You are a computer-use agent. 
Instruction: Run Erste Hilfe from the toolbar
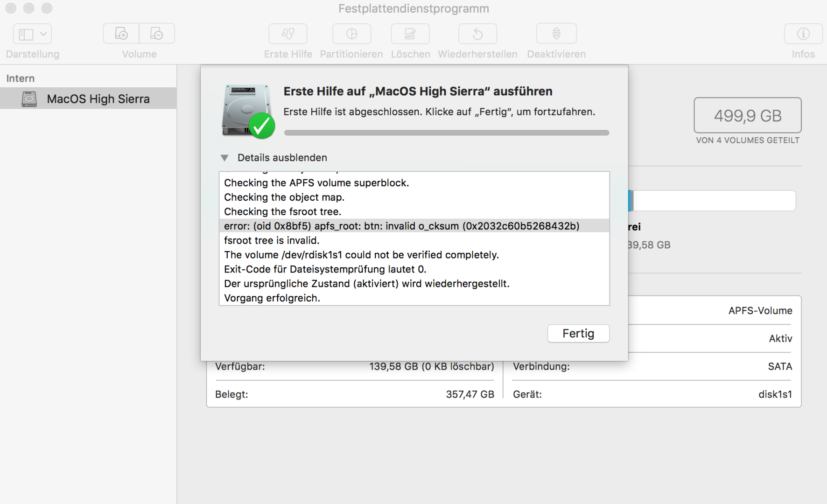pyautogui.click(x=288, y=34)
